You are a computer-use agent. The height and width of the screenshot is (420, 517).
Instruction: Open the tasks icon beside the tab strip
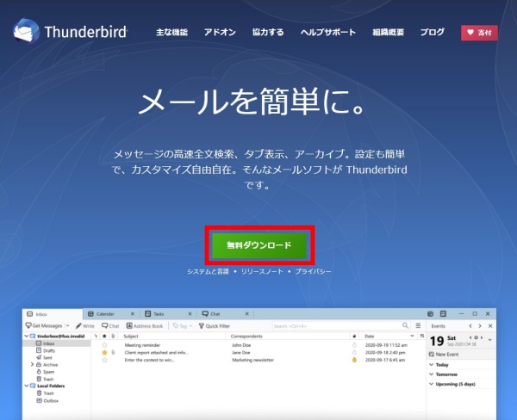(x=443, y=313)
